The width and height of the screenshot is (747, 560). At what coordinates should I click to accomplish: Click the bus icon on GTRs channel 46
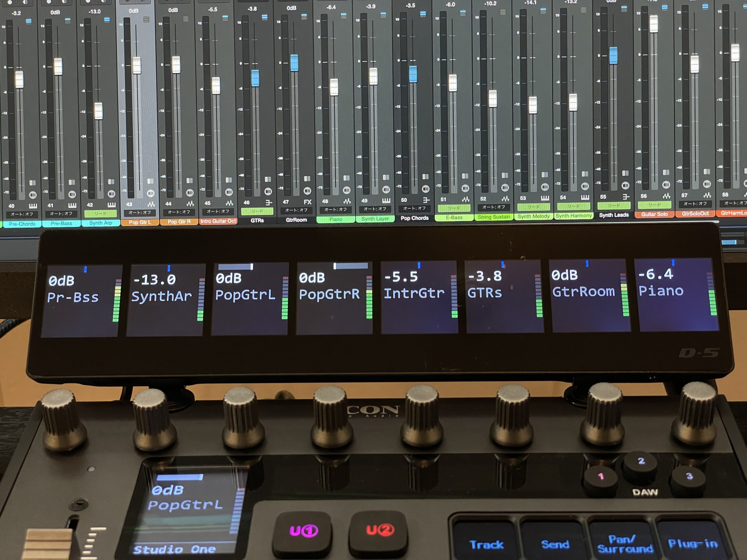268,202
